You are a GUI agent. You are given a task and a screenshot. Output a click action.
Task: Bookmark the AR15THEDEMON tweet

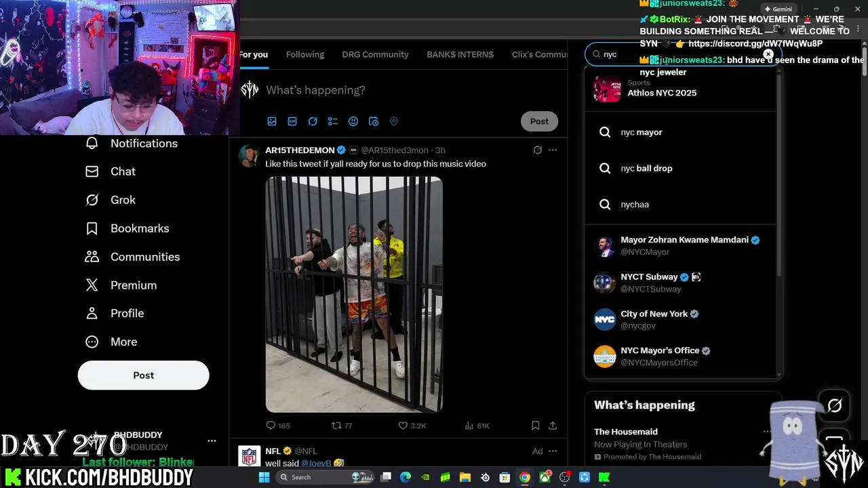click(535, 426)
